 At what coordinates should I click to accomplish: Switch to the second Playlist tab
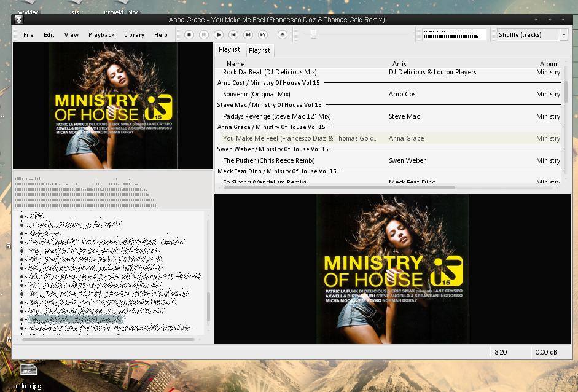tap(259, 50)
